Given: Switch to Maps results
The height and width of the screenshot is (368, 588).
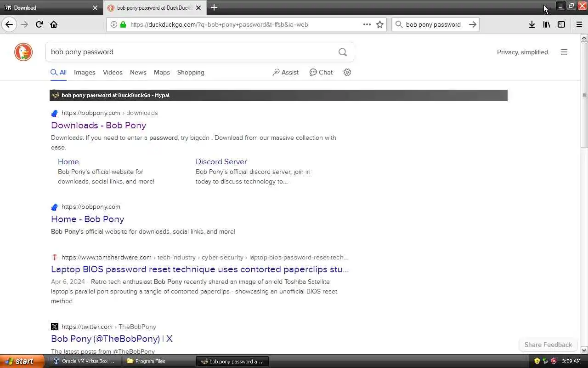Looking at the screenshot, I should pos(162,72).
